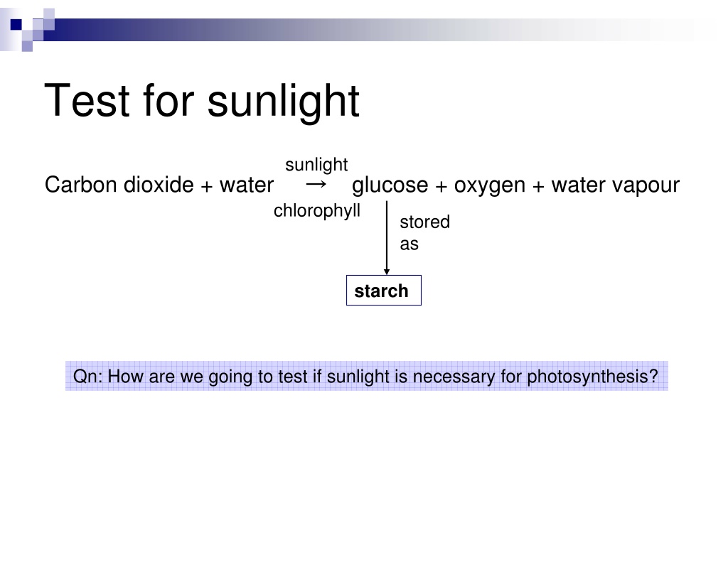The image size is (728, 562).
Task: Click the word 'sunlight' in the title
Action: click(283, 101)
